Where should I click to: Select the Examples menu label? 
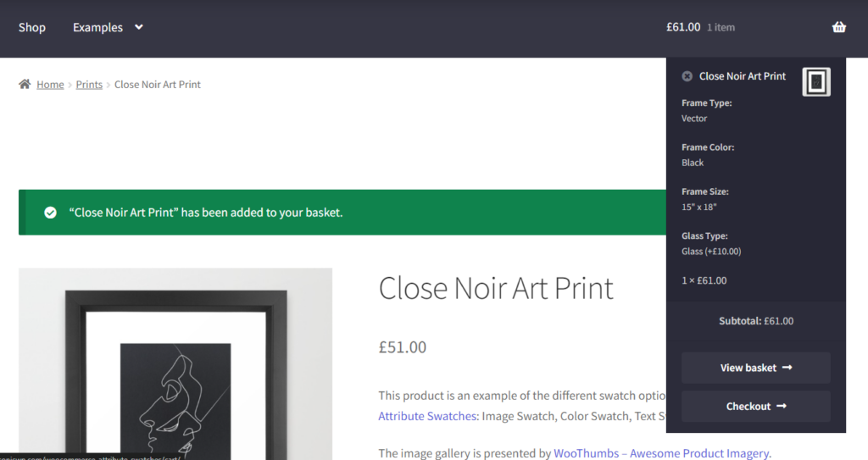[x=97, y=27]
